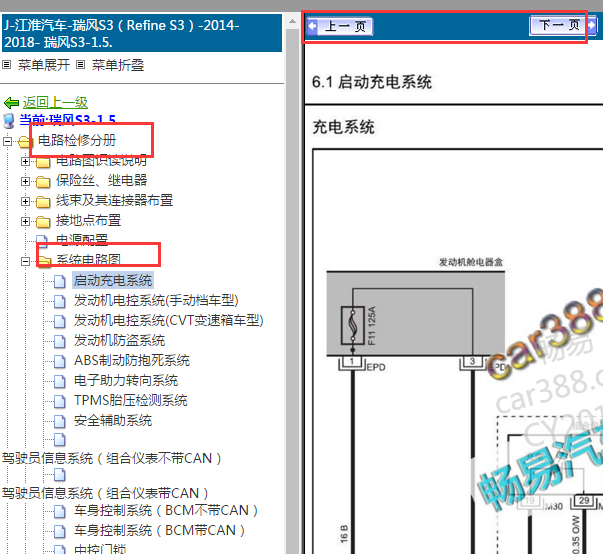The image size is (603, 554).
Task: Open 发动机电控系统(CVT变速箱车型) page
Action: [x=168, y=320]
